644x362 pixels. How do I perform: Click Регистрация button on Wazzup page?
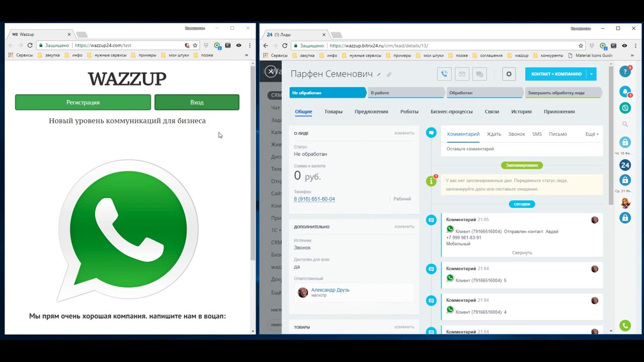(x=83, y=102)
